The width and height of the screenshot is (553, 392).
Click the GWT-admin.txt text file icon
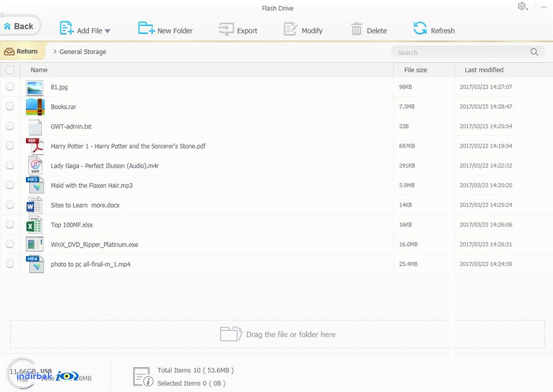(35, 127)
